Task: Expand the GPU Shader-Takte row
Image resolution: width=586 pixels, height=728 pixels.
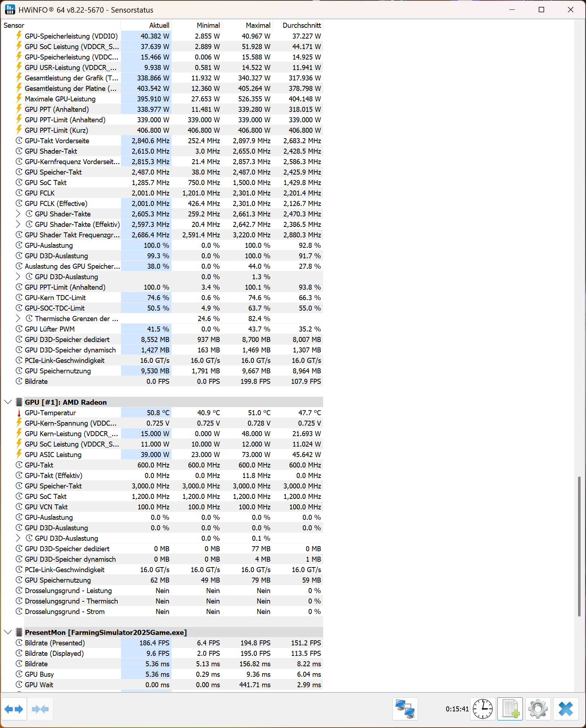Action: point(18,214)
